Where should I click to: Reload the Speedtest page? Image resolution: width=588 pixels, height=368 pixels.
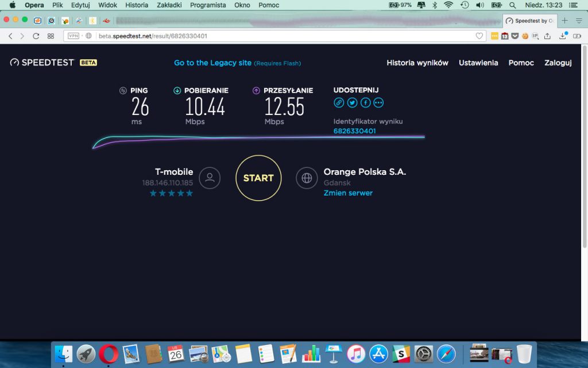pos(36,36)
